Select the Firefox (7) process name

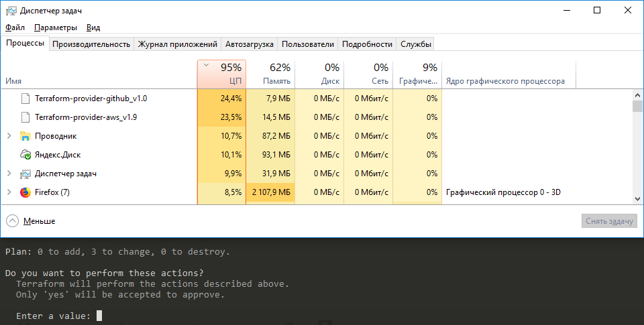pos(52,192)
